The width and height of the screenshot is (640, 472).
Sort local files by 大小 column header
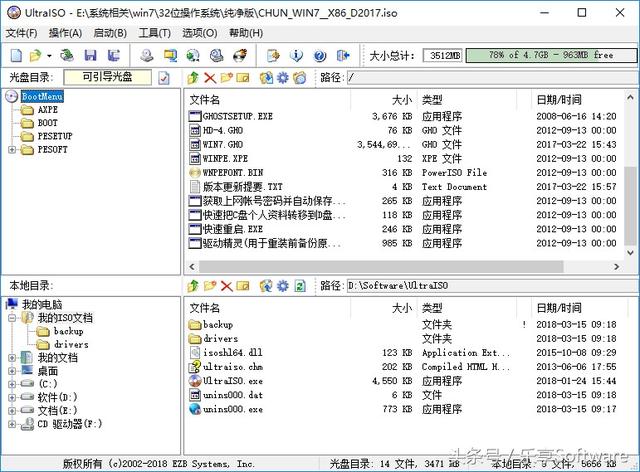tap(383, 308)
